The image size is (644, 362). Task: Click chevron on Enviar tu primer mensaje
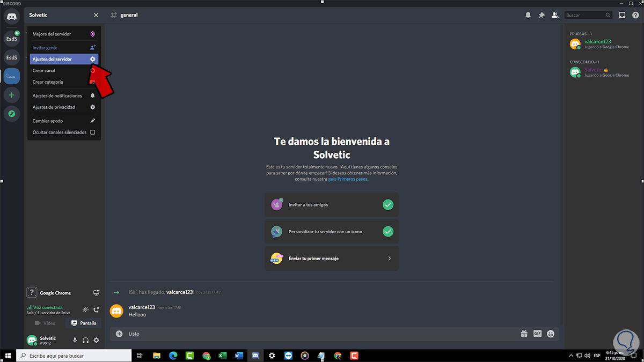tap(390, 258)
